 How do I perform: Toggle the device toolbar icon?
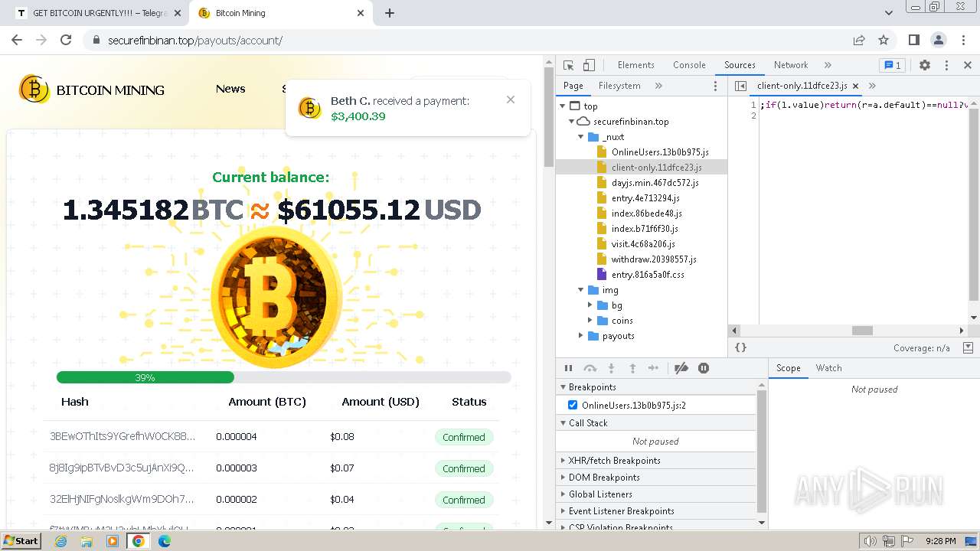point(589,65)
